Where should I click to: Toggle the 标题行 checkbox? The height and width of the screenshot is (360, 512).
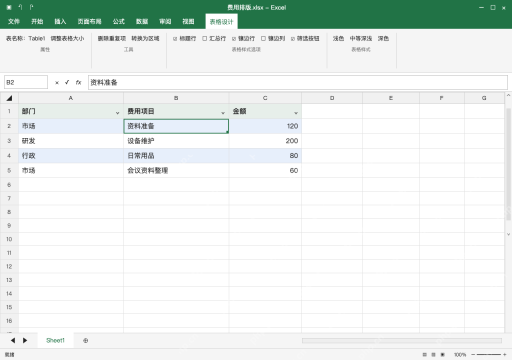(x=175, y=39)
